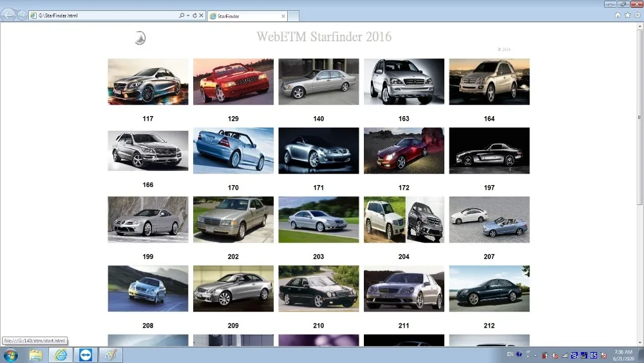Screen dimensions: 644x363
Task: Open TeamViewer from the taskbar
Action: click(86, 355)
